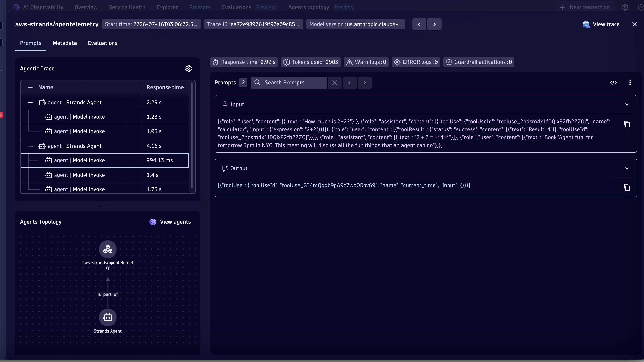Click the AI Observability app logo
Image resolution: width=644 pixels, height=362 pixels.
point(16,7)
